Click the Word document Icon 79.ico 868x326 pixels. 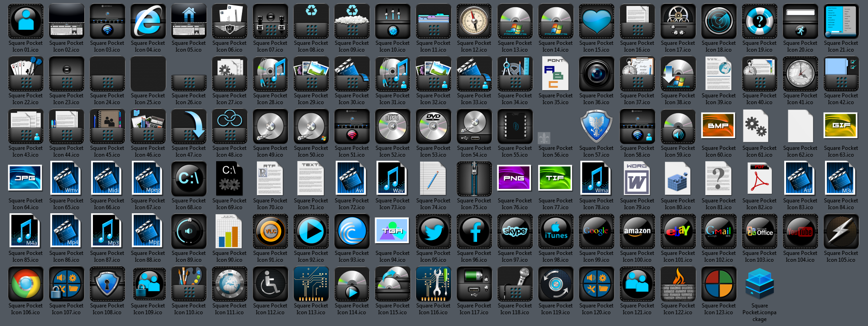tap(637, 179)
